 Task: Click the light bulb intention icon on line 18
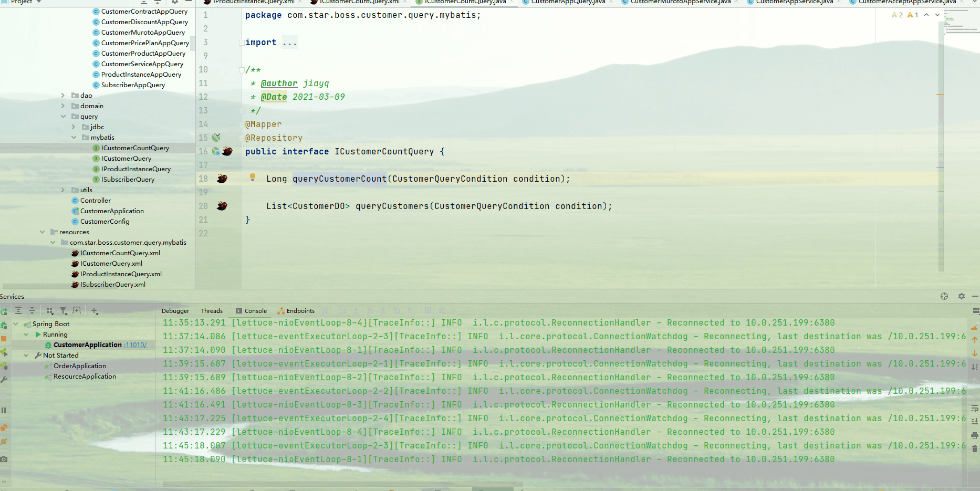point(253,177)
